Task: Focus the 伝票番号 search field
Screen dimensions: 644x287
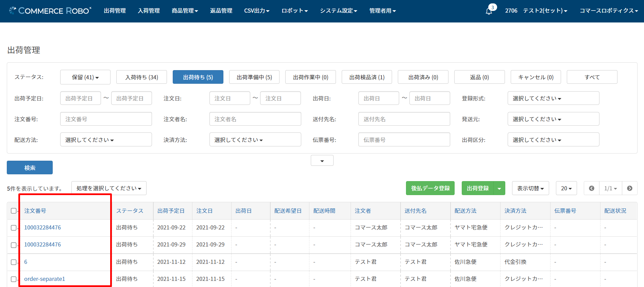Action: [x=404, y=140]
